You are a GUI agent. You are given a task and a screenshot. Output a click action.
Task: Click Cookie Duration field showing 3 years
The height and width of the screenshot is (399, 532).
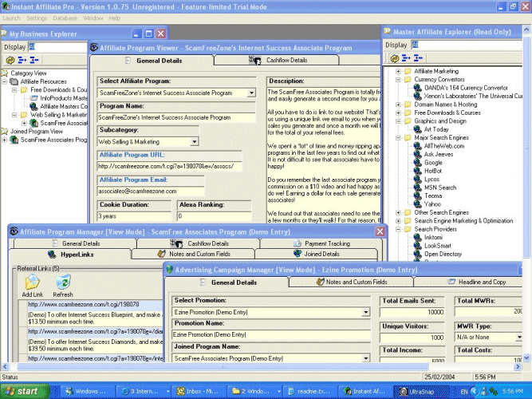coord(134,216)
